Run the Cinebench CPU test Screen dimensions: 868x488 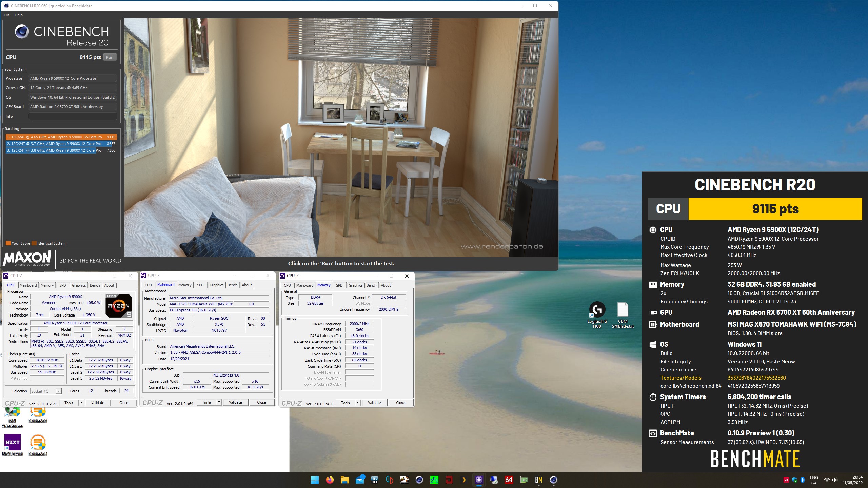tap(110, 57)
